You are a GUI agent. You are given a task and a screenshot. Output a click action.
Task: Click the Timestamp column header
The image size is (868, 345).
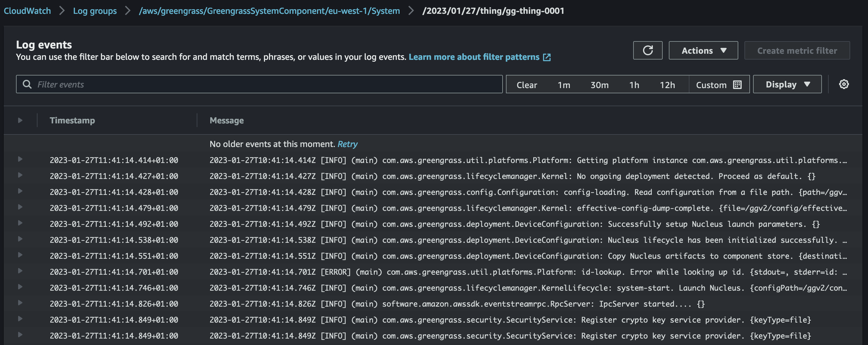click(72, 121)
